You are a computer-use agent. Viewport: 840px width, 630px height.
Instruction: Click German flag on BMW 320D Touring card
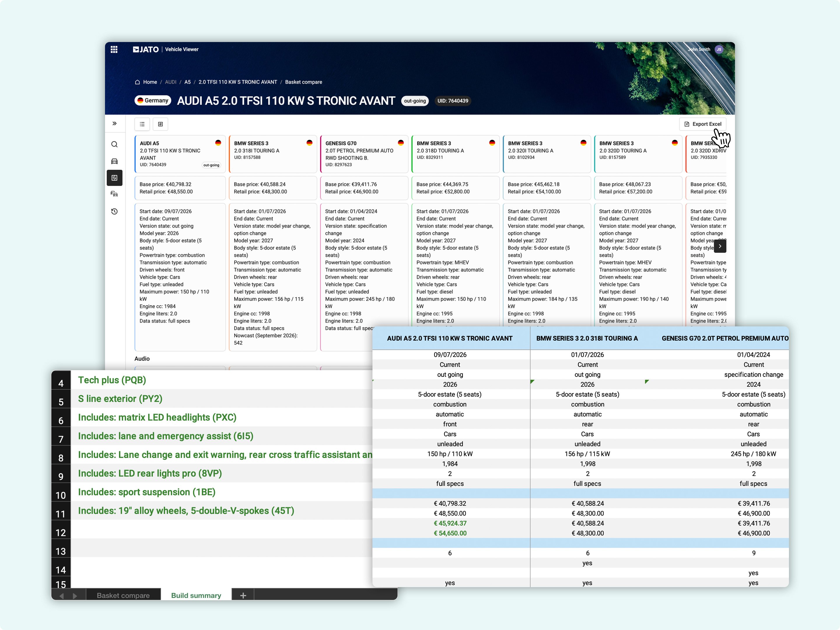[675, 143]
